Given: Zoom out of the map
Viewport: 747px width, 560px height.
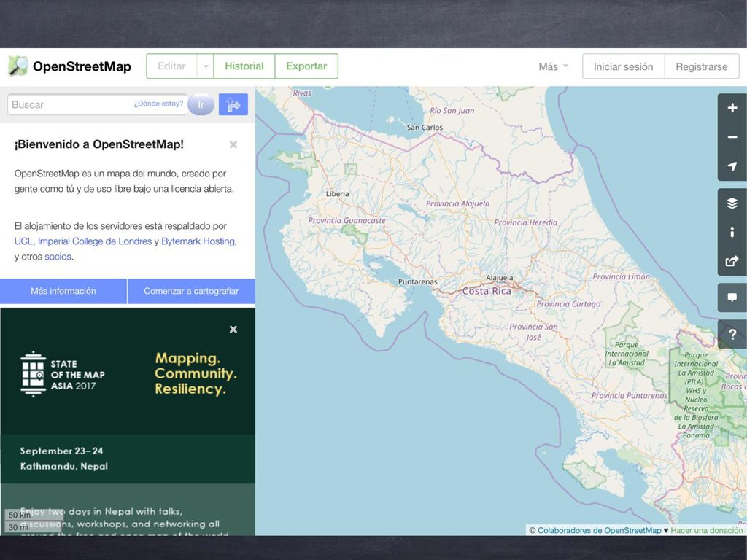Looking at the screenshot, I should point(732,137).
